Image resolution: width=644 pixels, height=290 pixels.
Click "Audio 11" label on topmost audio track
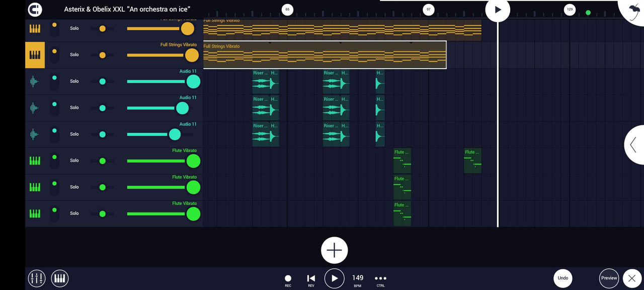click(188, 71)
